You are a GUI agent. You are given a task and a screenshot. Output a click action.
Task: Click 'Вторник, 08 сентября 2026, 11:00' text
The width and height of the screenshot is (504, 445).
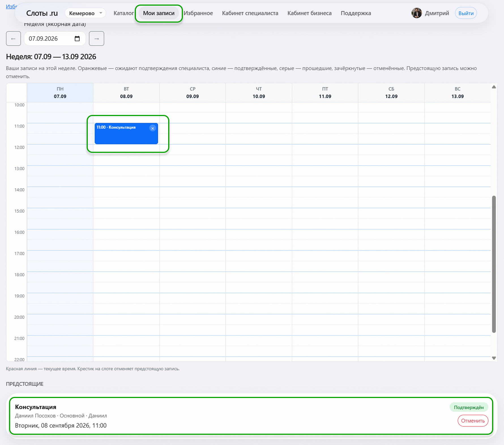pos(61,425)
